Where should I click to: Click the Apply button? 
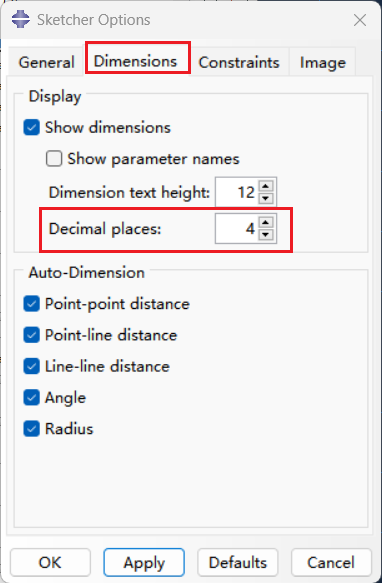pyautogui.click(x=144, y=562)
